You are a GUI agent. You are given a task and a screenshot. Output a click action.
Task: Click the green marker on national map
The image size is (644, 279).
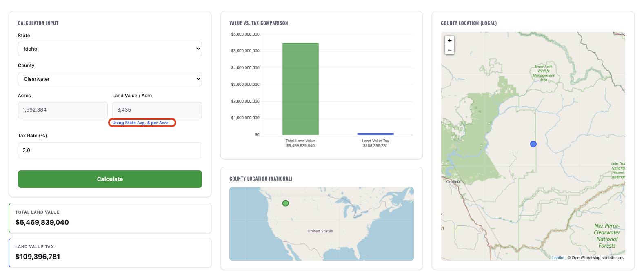285,203
